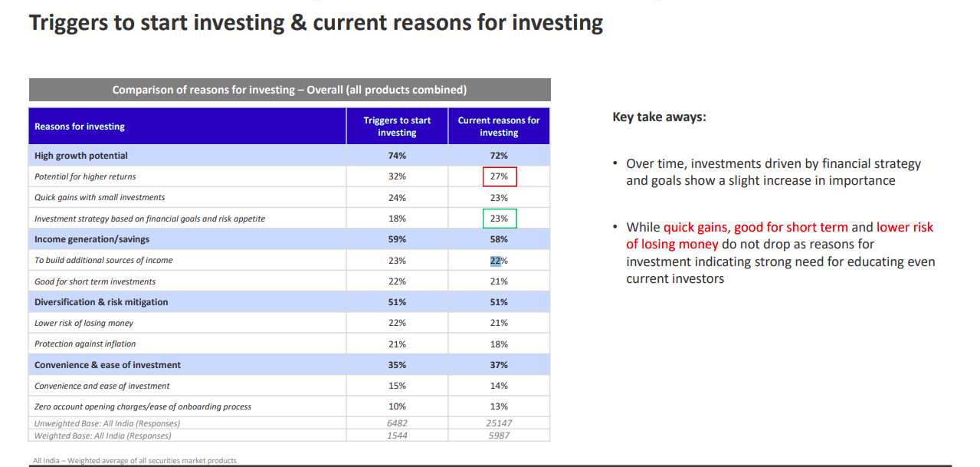Click the red "good for short term" text

tap(791, 227)
